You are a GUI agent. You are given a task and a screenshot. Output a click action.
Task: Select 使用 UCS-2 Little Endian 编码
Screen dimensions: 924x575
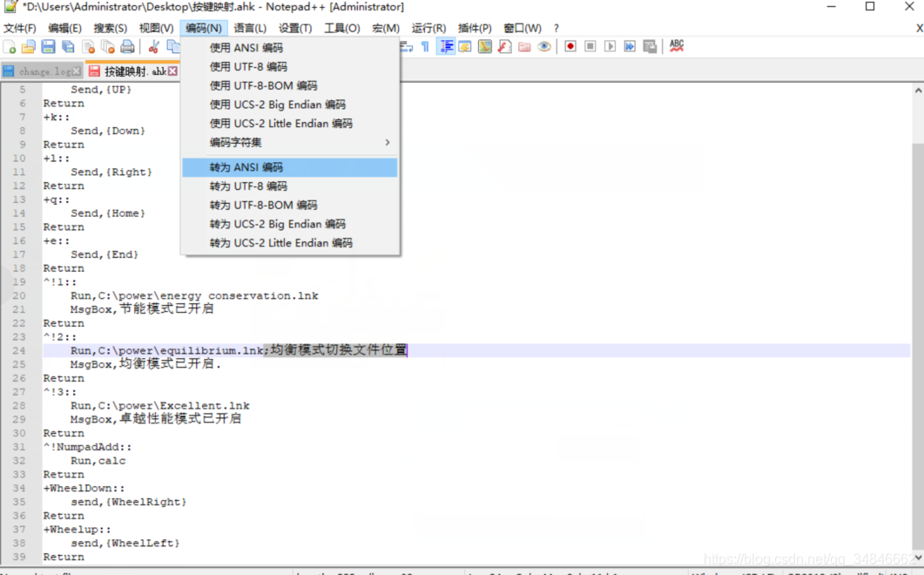pos(290,123)
